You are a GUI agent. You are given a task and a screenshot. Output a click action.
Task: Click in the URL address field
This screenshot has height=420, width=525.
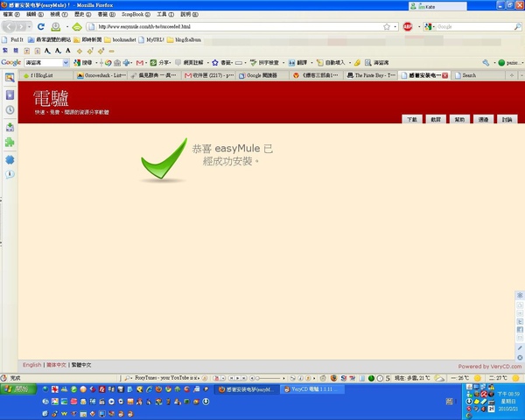pos(238,26)
